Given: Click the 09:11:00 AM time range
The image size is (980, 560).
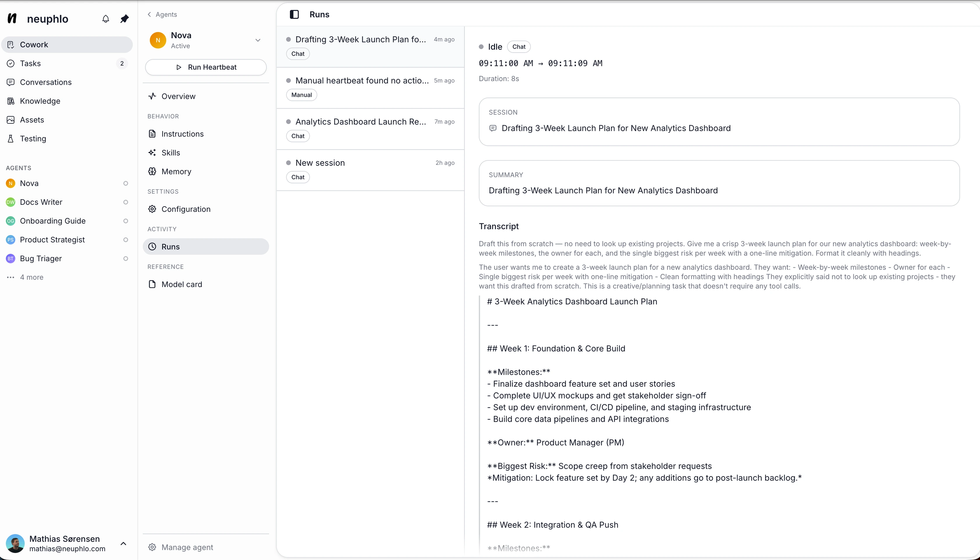Looking at the screenshot, I should pos(540,64).
